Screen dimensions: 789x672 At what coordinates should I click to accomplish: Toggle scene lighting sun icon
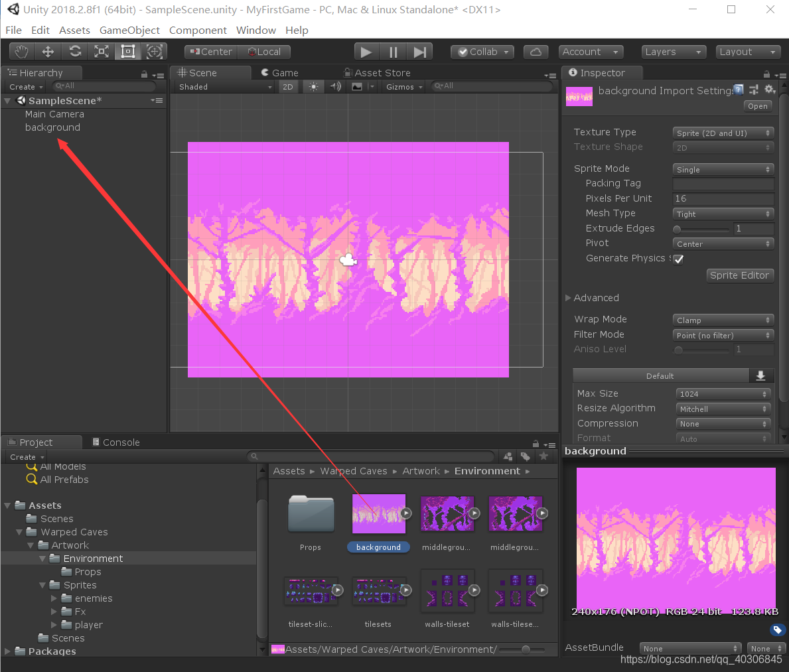[313, 86]
